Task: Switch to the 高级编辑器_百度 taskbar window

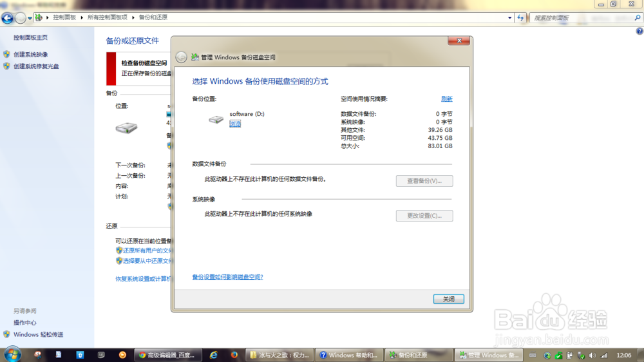Action: (168, 355)
